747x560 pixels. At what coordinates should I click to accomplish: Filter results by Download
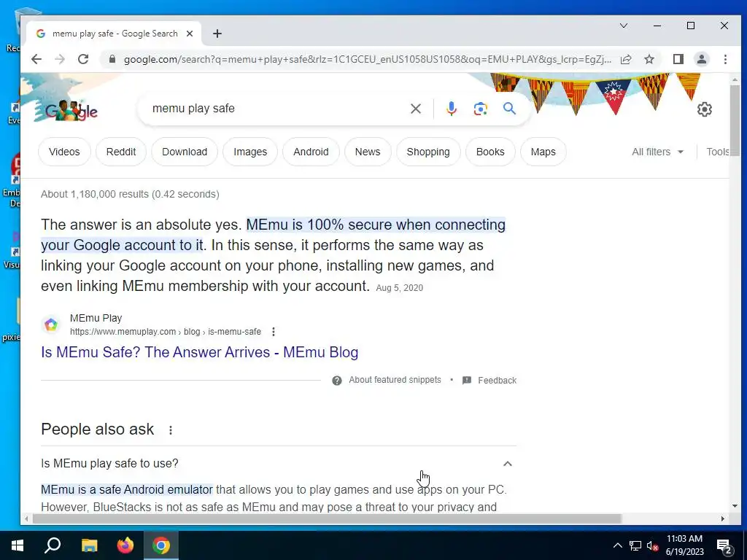pos(185,152)
